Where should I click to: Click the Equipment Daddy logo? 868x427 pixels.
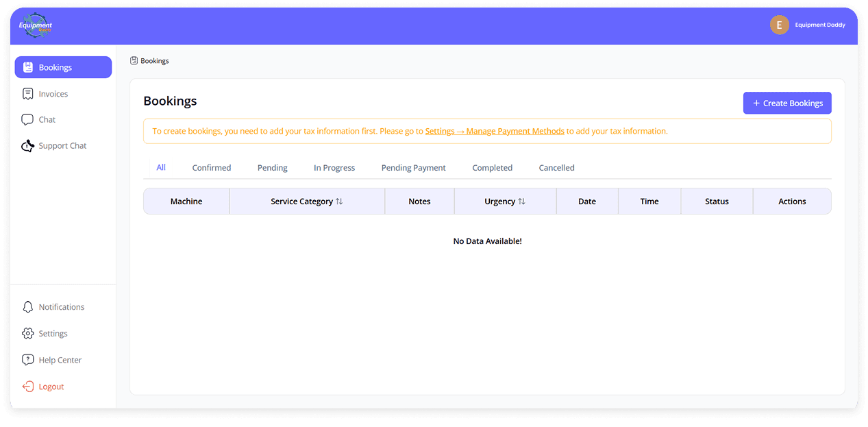click(36, 25)
